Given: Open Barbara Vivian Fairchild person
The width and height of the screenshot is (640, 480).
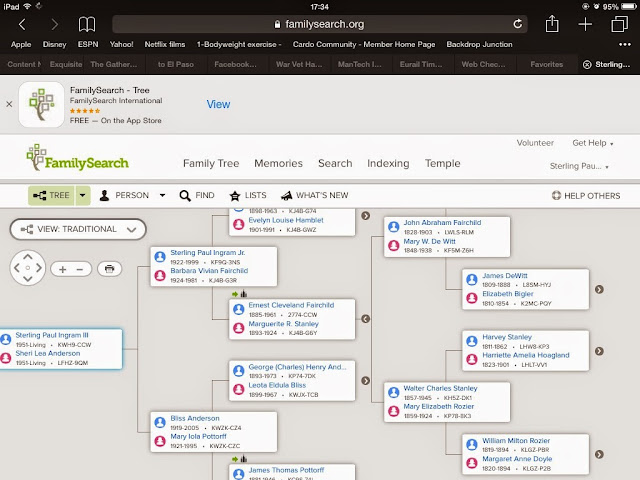Looking at the screenshot, I should click(209, 271).
